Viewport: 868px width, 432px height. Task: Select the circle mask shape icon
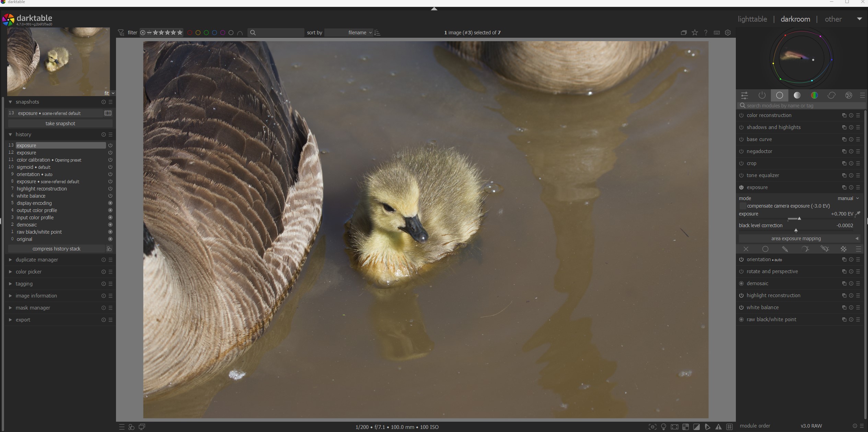(765, 249)
